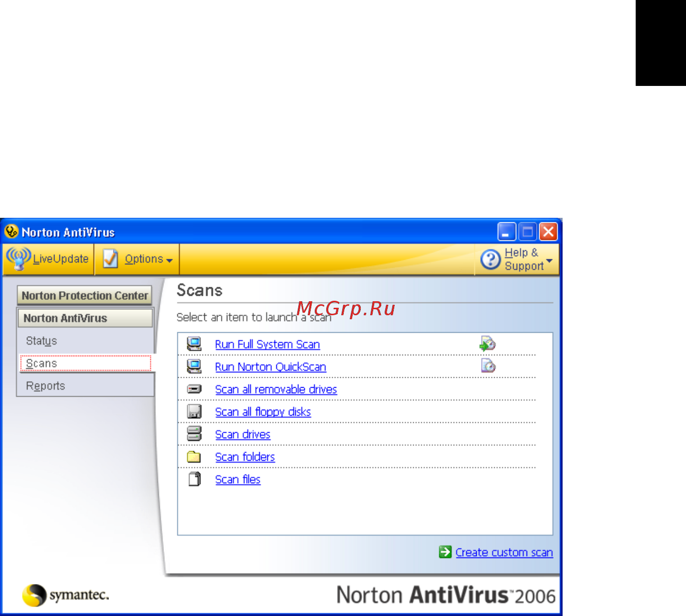Click the Scan drives link

243,434
